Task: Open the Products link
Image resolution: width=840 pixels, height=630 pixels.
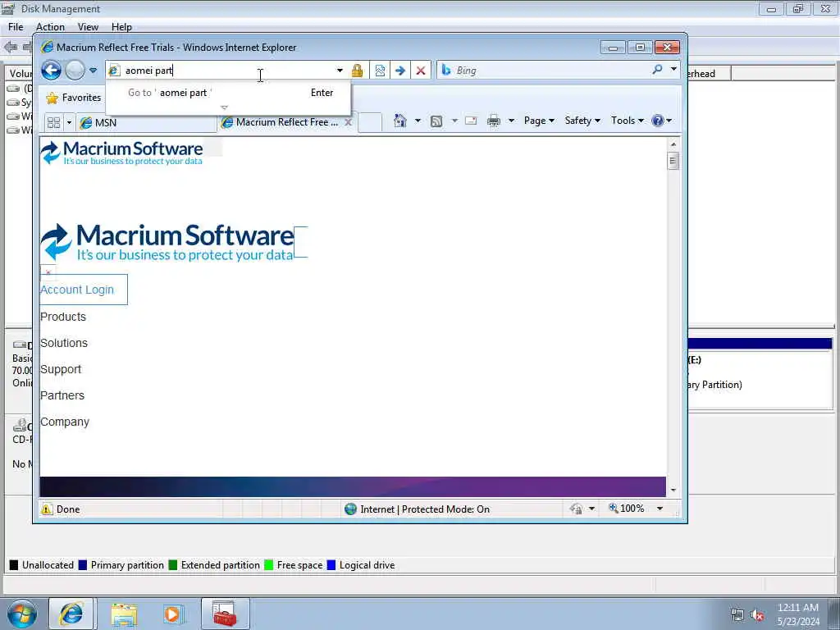Action: pos(63,317)
